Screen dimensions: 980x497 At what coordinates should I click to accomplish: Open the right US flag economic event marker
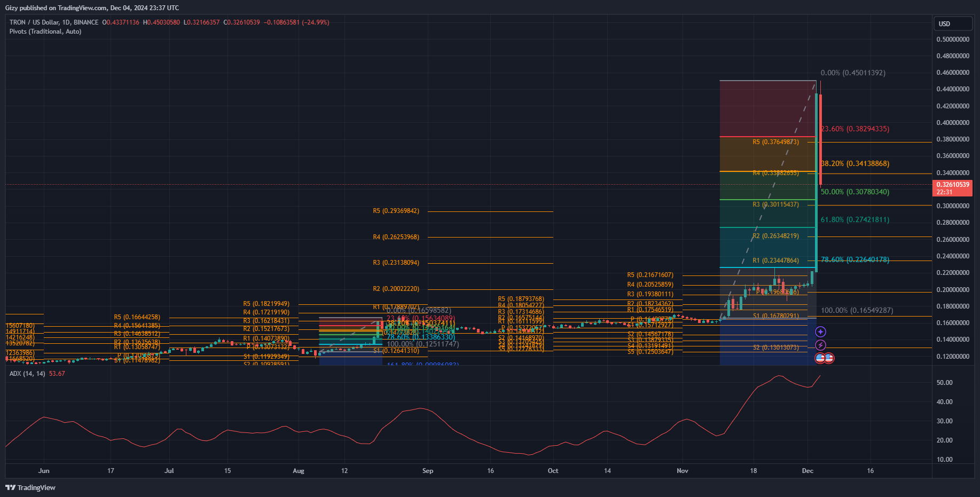829,358
